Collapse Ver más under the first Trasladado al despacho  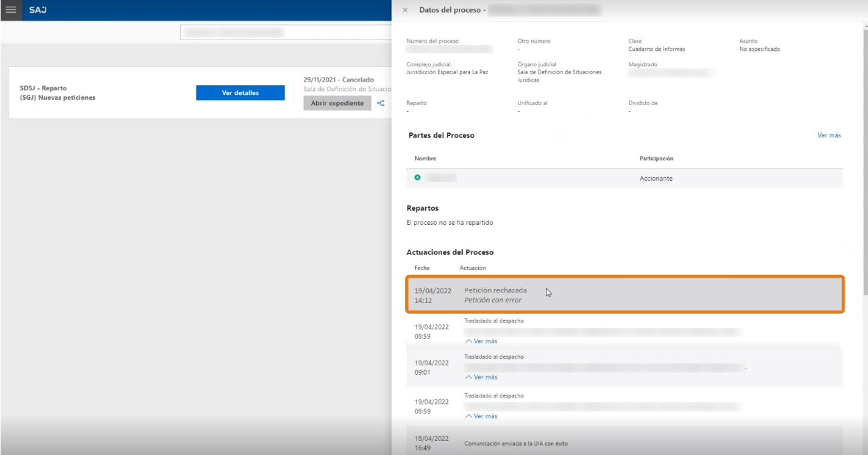point(481,341)
